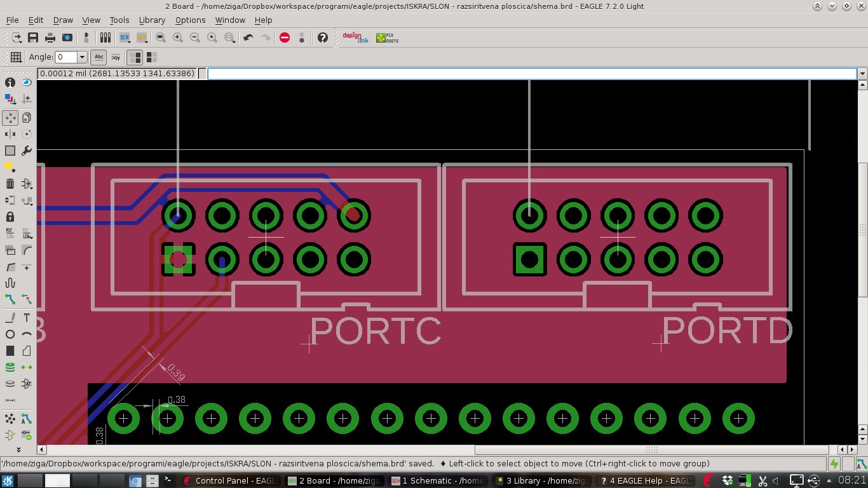Image resolution: width=868 pixels, height=488 pixels.
Task: Expand the Angle dropdown list
Action: pyautogui.click(x=82, y=57)
